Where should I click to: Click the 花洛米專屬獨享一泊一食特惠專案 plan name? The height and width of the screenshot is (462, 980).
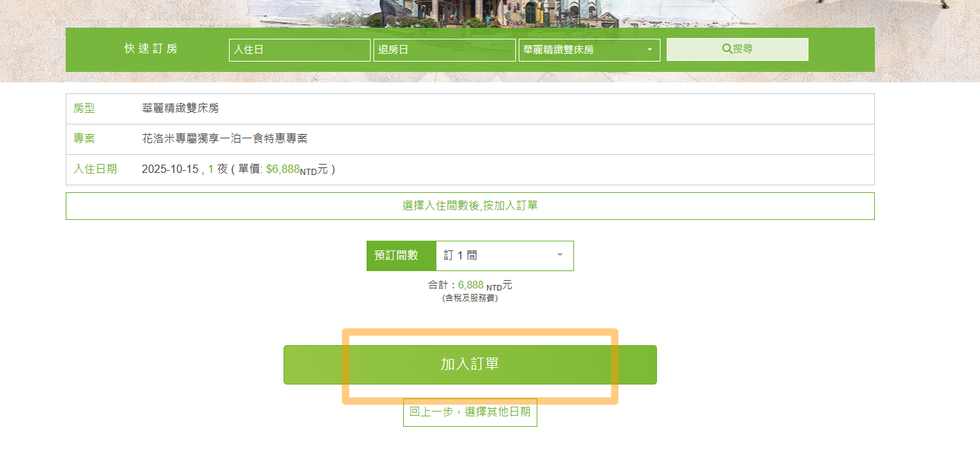click(x=224, y=139)
